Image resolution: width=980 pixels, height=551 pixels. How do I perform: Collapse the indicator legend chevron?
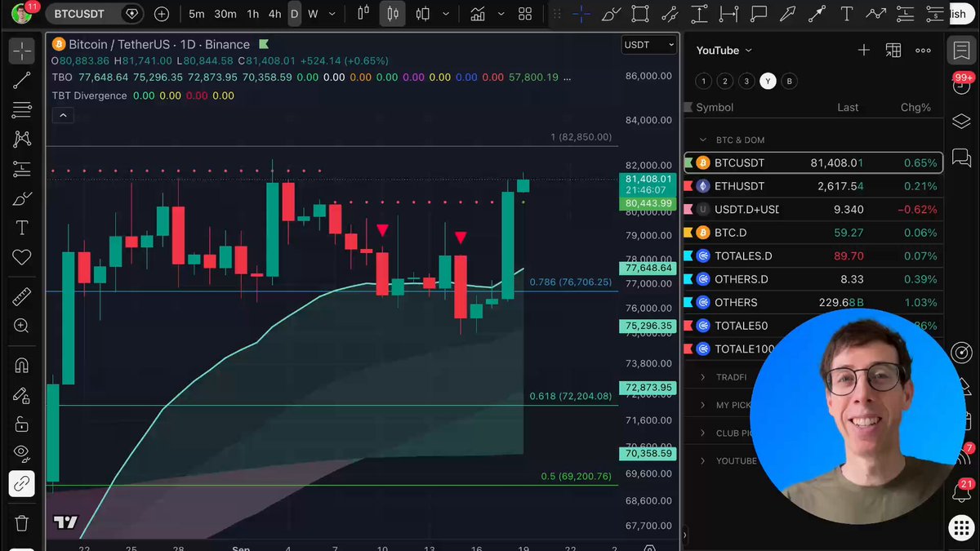63,115
